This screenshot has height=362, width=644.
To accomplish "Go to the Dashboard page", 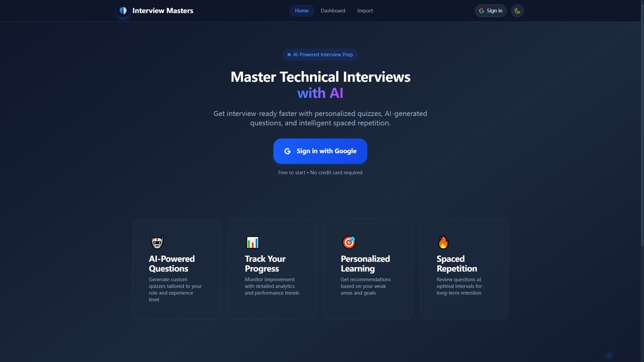I will pyautogui.click(x=333, y=11).
